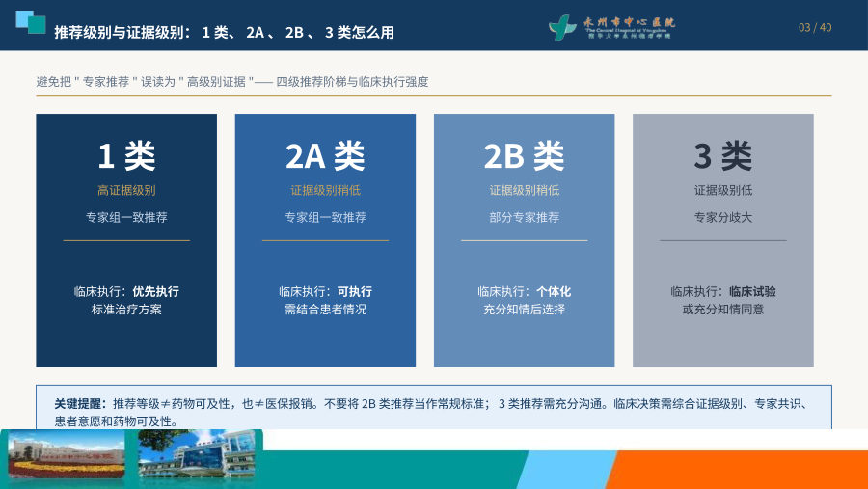Screen dimensions: 868x489
Task: Select 证据级别稍低 under 2B 类
Action: point(525,191)
